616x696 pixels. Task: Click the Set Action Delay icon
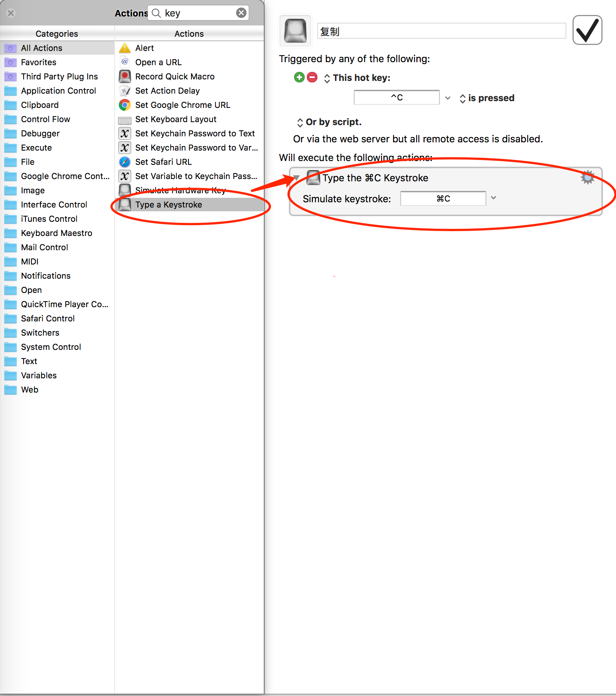125,91
